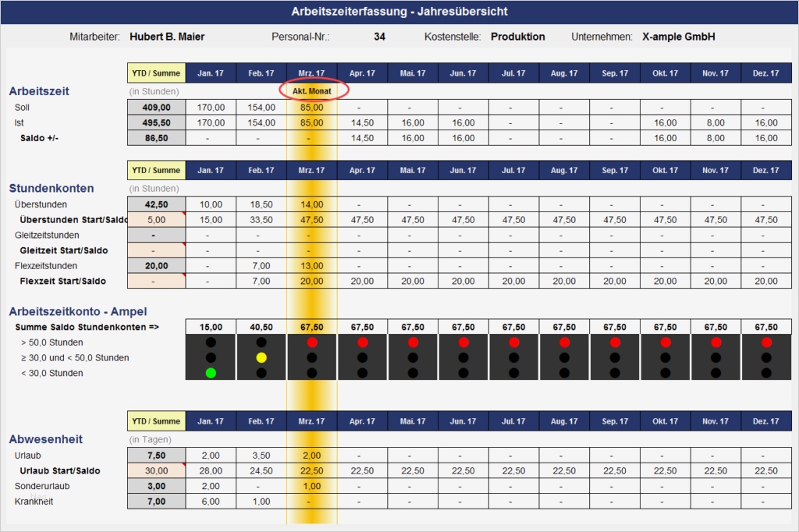The width and height of the screenshot is (799, 532).
Task: Select the Jan. 17 header in the Abwesenheit table
Action: [x=211, y=420]
